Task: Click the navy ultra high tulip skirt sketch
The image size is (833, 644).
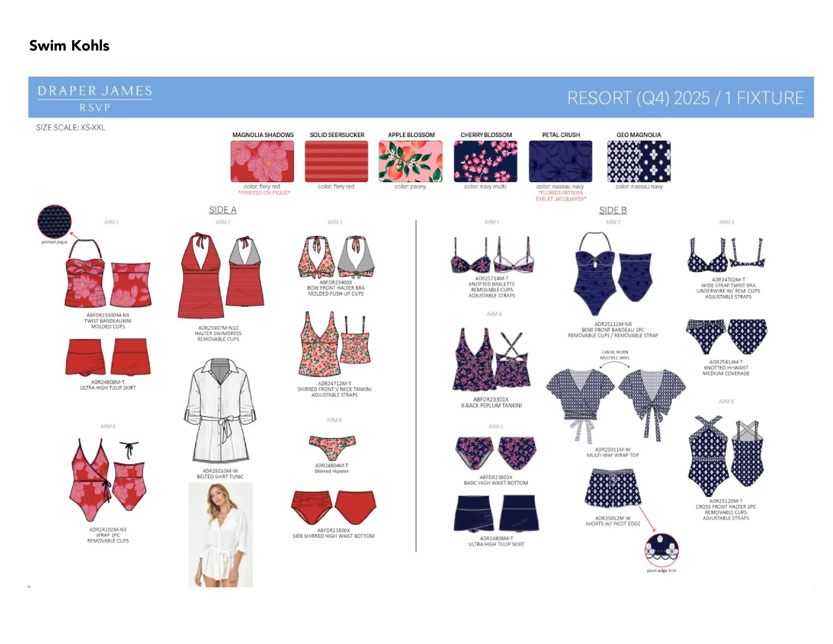Action: [x=496, y=514]
